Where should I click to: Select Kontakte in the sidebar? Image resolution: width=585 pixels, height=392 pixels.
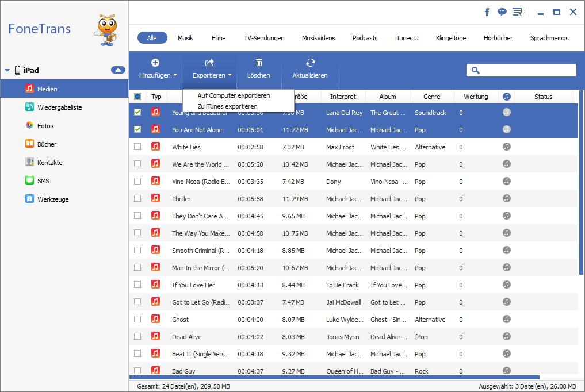tap(49, 163)
